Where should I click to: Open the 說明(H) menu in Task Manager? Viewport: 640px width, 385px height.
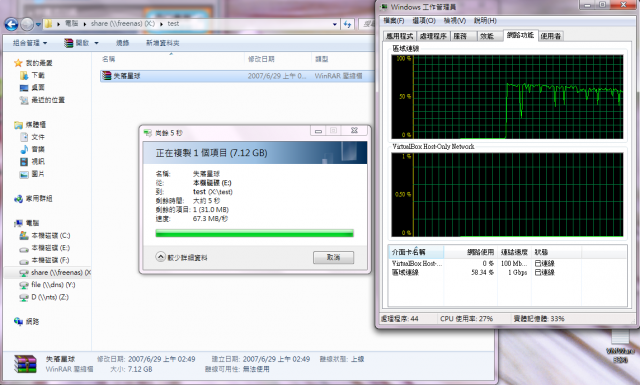pyautogui.click(x=485, y=20)
